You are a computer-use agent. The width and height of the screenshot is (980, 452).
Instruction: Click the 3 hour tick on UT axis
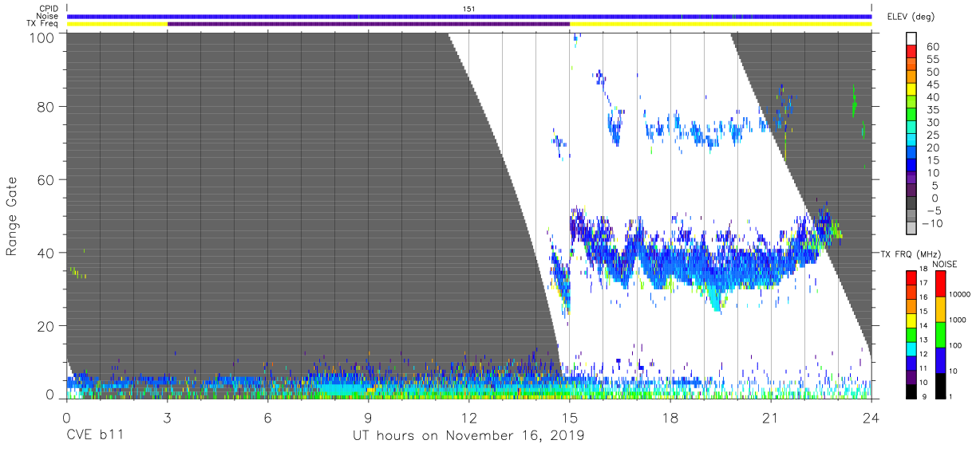[x=168, y=417]
